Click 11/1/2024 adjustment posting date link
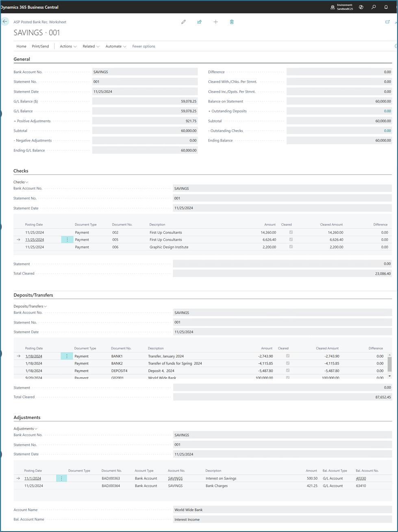Image resolution: width=398 pixels, height=532 pixels. pyautogui.click(x=33, y=478)
